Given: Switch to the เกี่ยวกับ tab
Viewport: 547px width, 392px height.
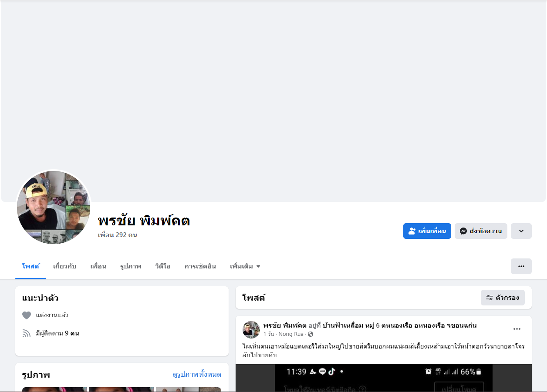Looking at the screenshot, I should coord(64,266).
